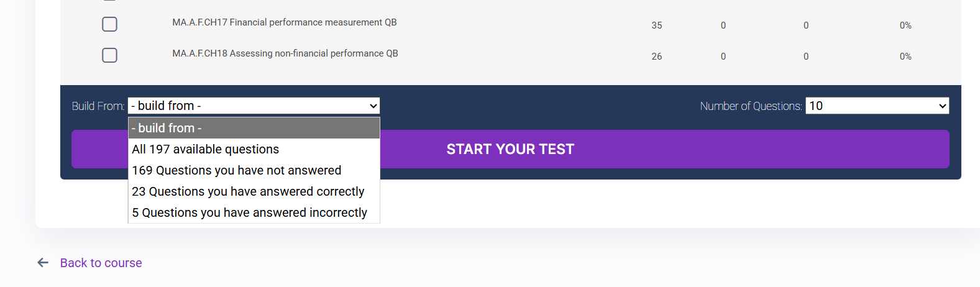The width and height of the screenshot is (980, 287).
Task: Click the question count 26 for CH18
Action: click(656, 57)
